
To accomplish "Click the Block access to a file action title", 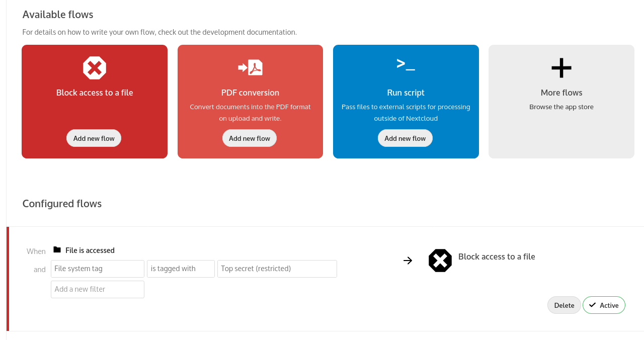I will (x=497, y=257).
